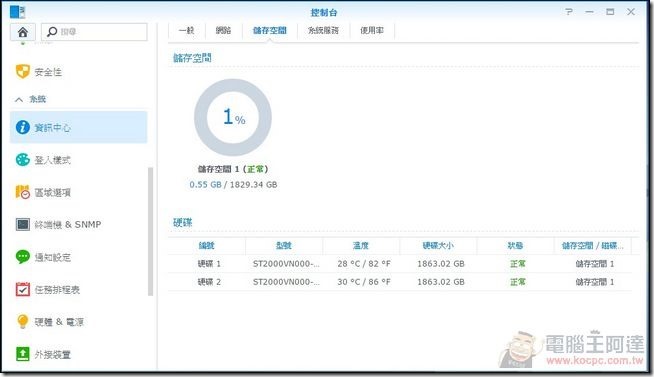Click 儲存空間 1 (正常) label
Screen dimensions: 654x377
coord(233,169)
